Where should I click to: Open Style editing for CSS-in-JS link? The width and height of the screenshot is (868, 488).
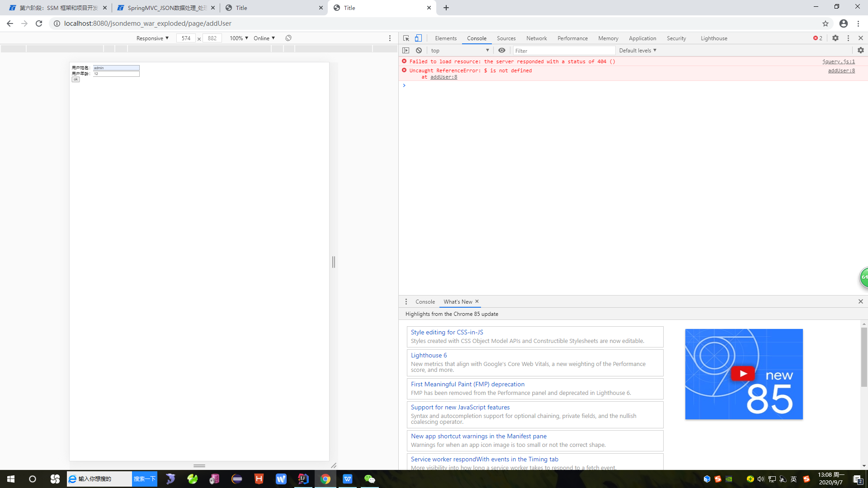(447, 332)
